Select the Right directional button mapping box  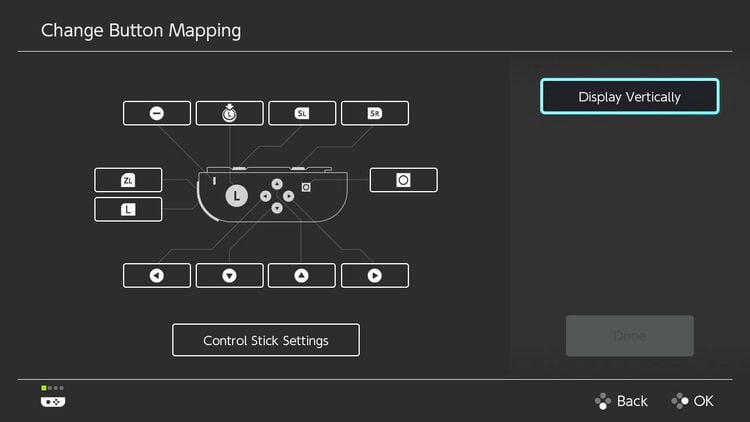pyautogui.click(x=375, y=276)
